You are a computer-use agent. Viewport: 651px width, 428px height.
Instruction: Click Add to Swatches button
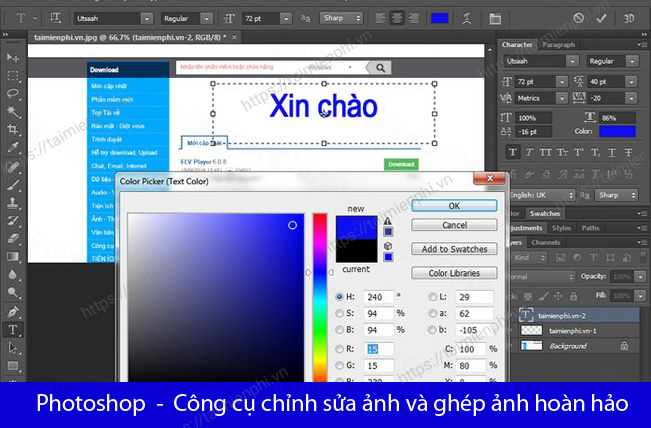pyautogui.click(x=454, y=249)
